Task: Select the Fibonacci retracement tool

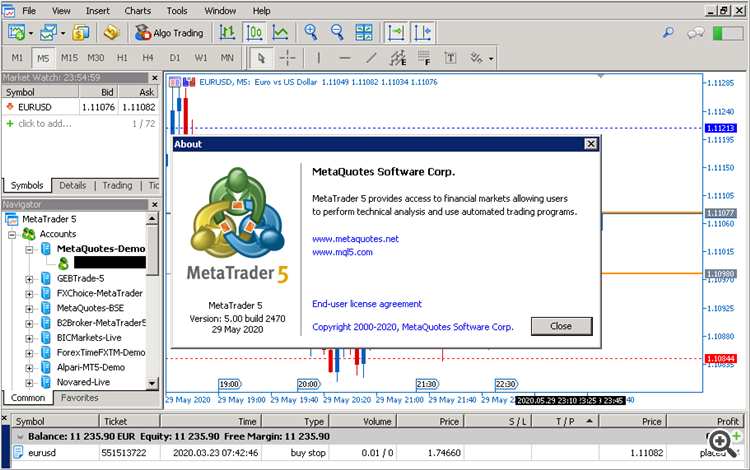Action: coord(424,58)
